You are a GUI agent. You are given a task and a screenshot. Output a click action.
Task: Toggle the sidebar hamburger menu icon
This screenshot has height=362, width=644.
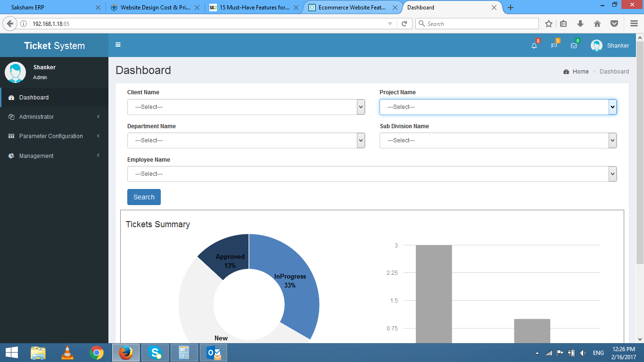[118, 45]
